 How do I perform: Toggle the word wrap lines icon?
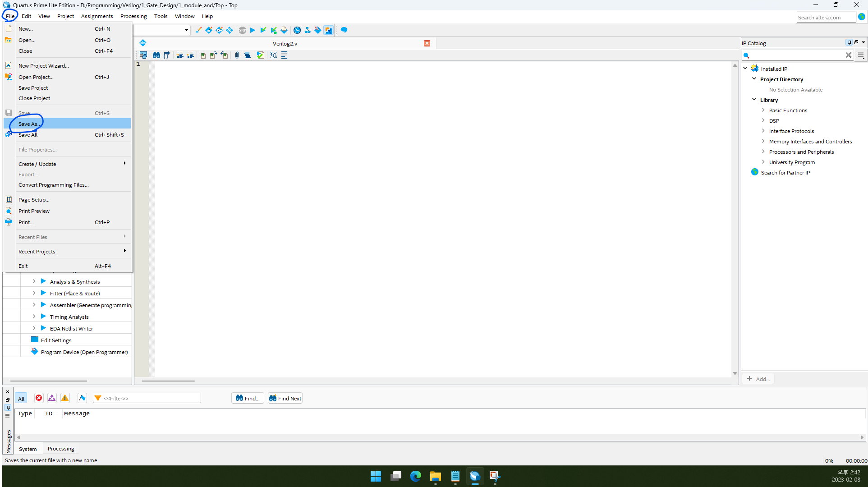pos(284,55)
